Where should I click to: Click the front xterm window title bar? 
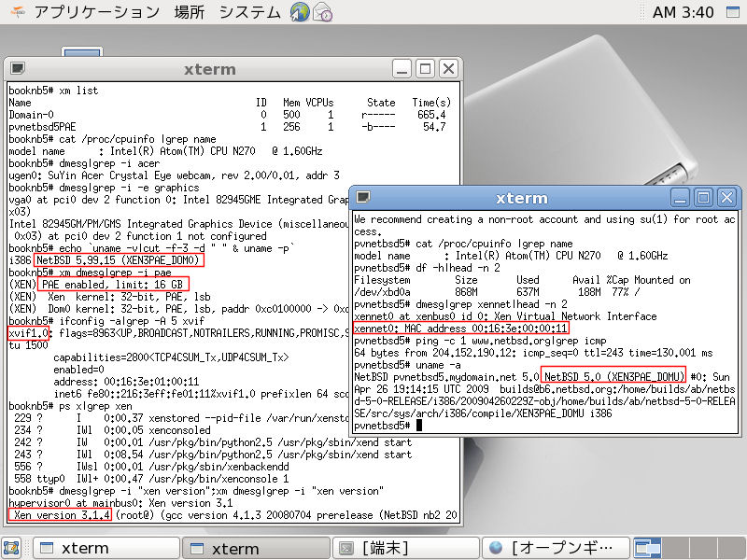click(x=522, y=198)
